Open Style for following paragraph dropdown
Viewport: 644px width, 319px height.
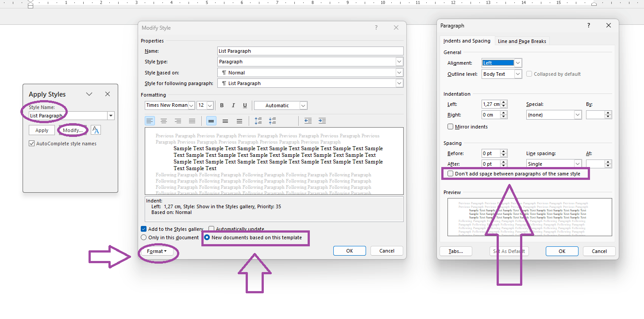[x=399, y=83]
